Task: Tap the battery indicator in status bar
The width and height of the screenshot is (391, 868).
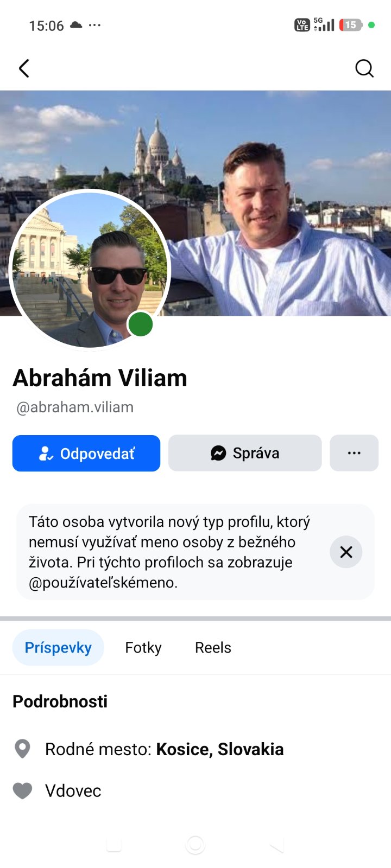Action: (351, 25)
